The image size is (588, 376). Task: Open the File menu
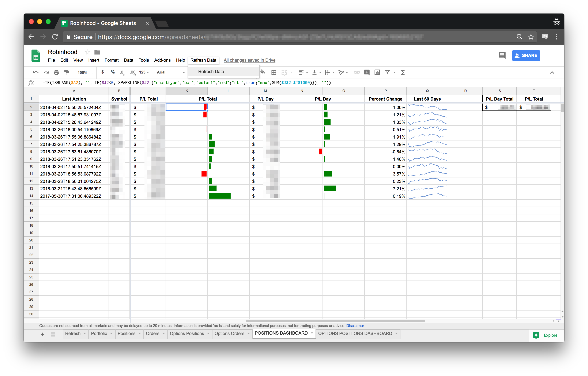click(x=51, y=60)
